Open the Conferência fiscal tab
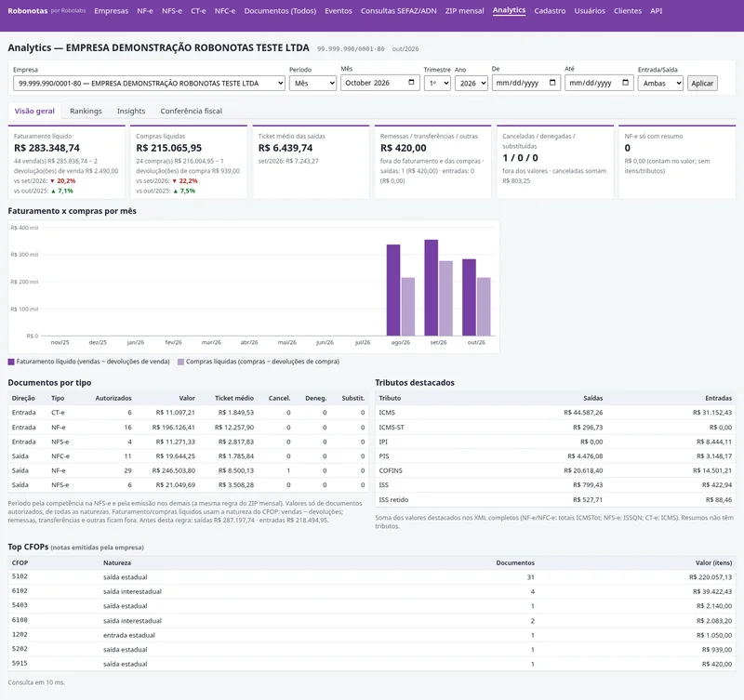The height and width of the screenshot is (700, 744). pyautogui.click(x=192, y=111)
